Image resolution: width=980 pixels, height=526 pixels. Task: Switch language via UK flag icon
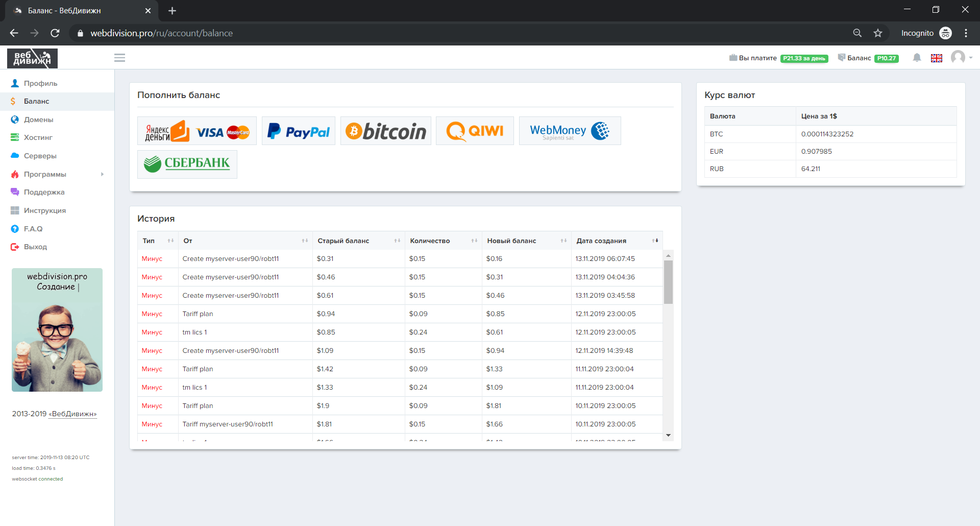(x=936, y=58)
